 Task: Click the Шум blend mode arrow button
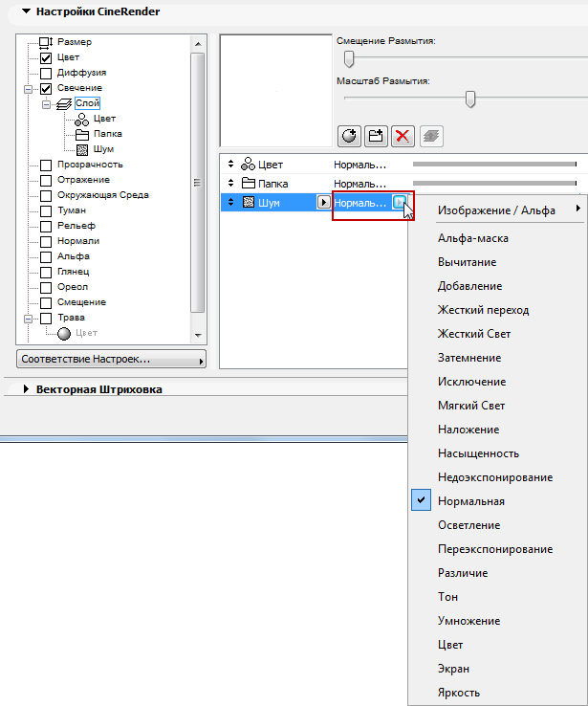coord(400,202)
